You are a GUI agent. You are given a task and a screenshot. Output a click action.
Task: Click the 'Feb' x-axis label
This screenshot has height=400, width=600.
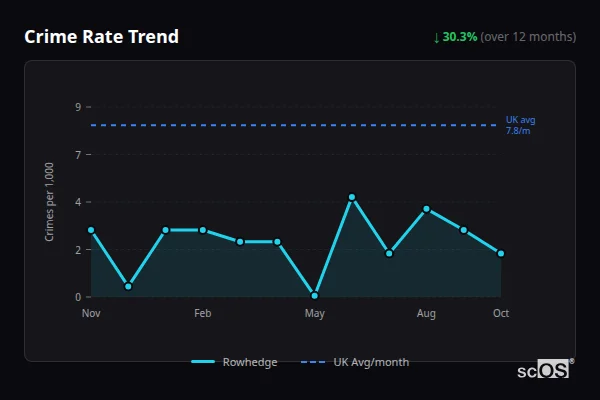[202, 313]
